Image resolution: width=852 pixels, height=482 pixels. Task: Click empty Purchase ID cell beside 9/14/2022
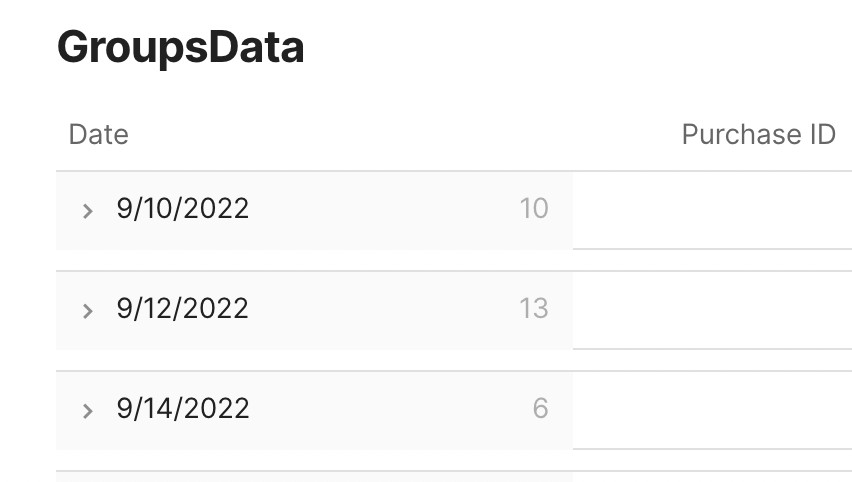click(x=712, y=410)
